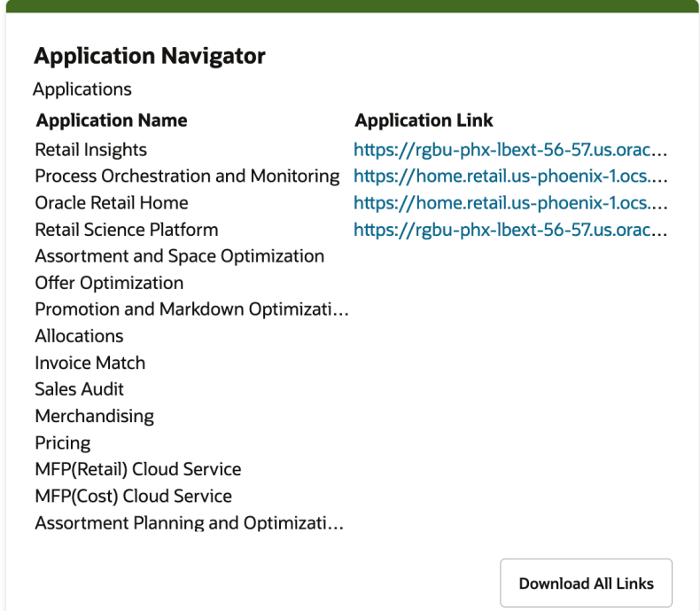Click the Application Link column header

(424, 120)
